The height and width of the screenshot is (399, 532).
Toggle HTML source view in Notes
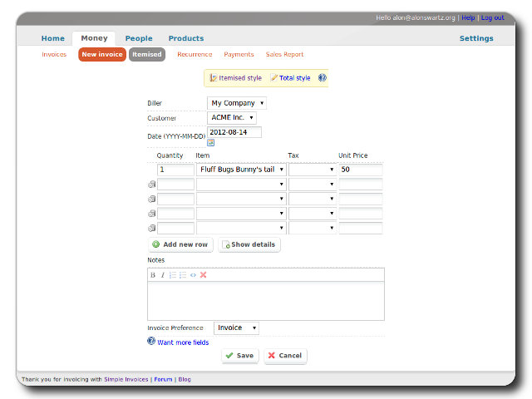pyautogui.click(x=193, y=275)
